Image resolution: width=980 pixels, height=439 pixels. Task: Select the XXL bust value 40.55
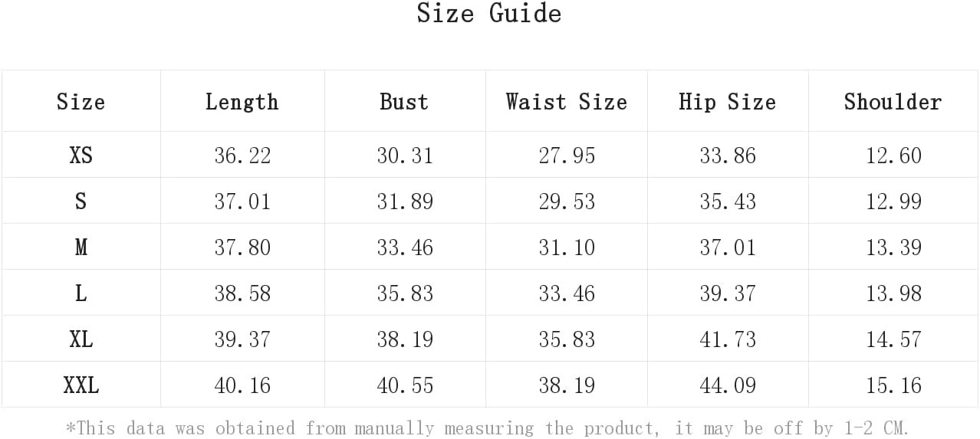[x=405, y=385]
